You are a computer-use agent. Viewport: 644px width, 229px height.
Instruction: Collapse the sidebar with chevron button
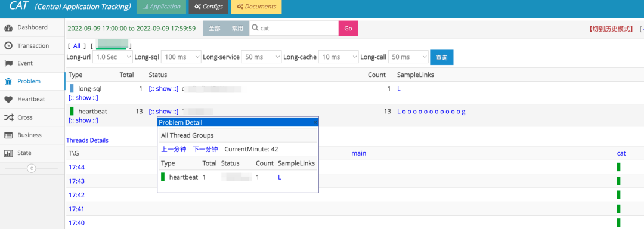pyautogui.click(x=32, y=168)
